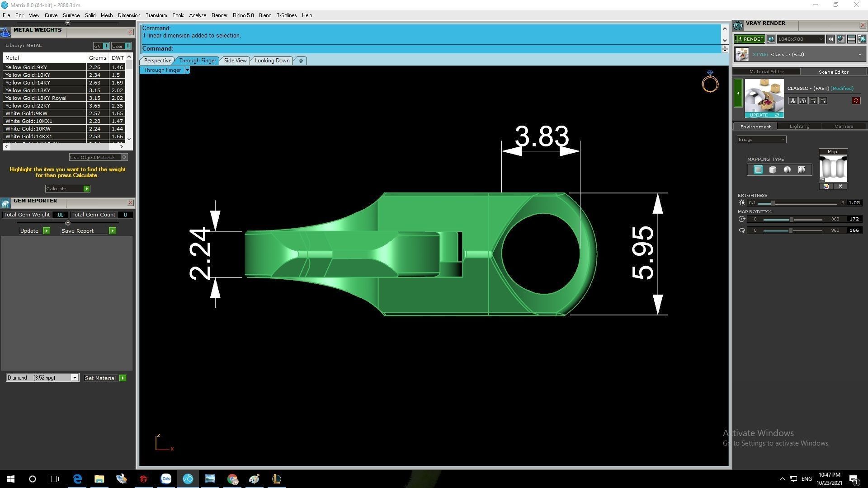Click the import scene folder icon
The height and width of the screenshot is (488, 868).
pyautogui.click(x=813, y=101)
